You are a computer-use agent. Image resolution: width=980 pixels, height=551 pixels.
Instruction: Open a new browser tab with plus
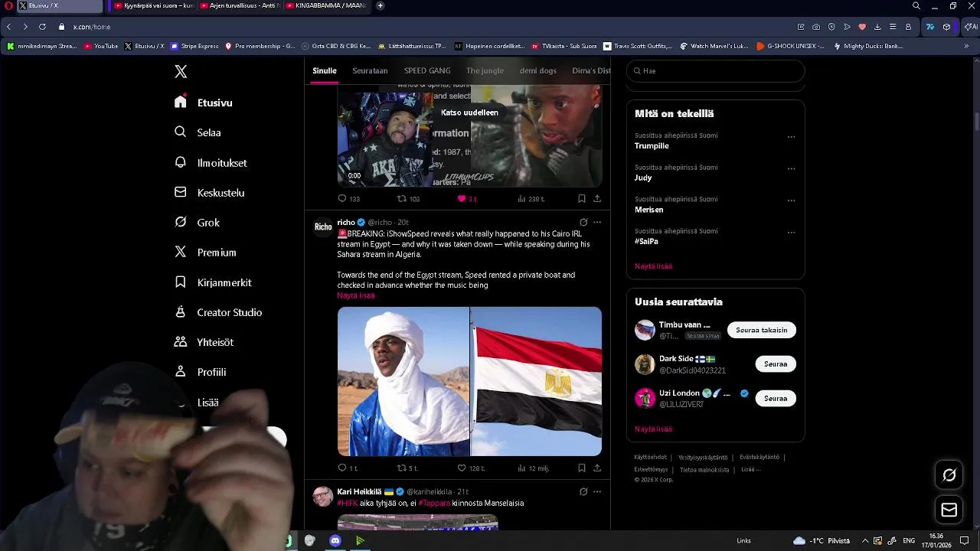pyautogui.click(x=380, y=6)
